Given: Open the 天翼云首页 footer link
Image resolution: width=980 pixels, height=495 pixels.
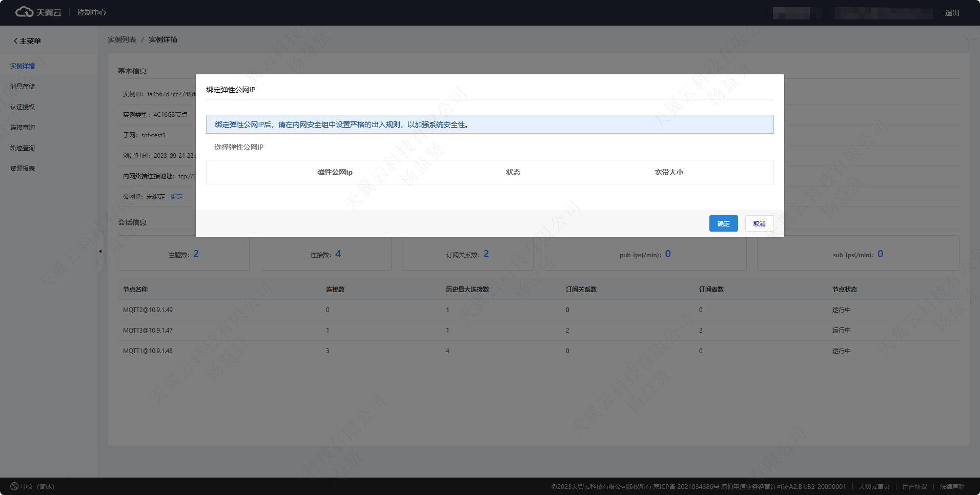Looking at the screenshot, I should click(x=874, y=486).
